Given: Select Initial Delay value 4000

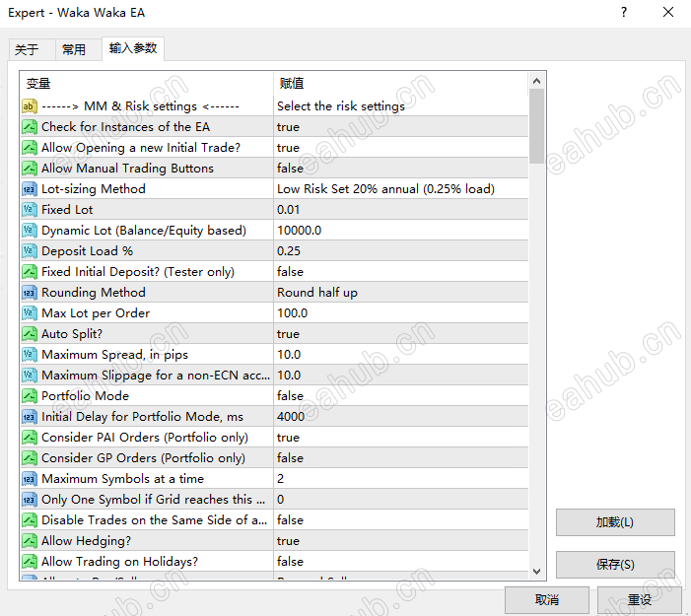Looking at the screenshot, I should point(400,417).
